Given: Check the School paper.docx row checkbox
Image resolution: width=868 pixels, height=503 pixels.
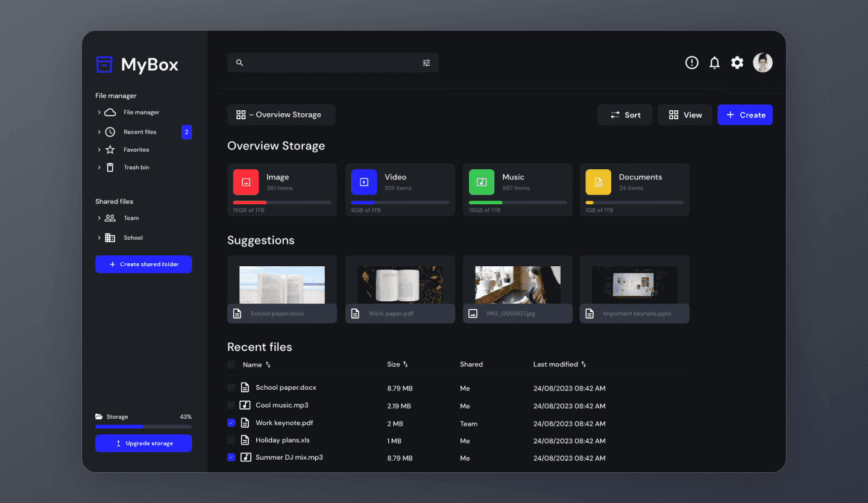Looking at the screenshot, I should coord(231,388).
